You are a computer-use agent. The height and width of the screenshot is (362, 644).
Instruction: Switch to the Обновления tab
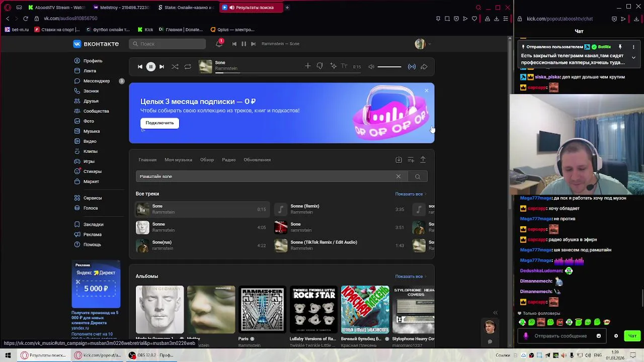[257, 160]
